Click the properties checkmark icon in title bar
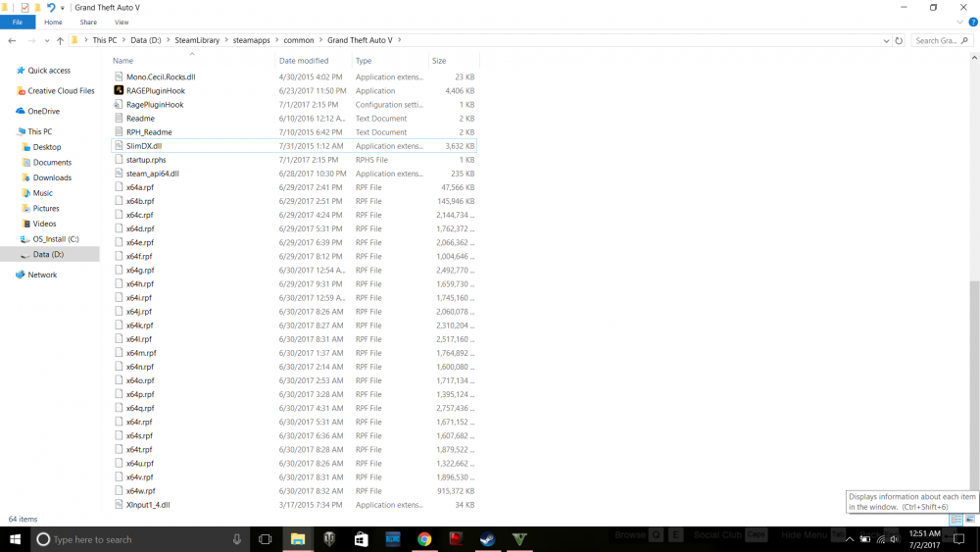 [24, 8]
